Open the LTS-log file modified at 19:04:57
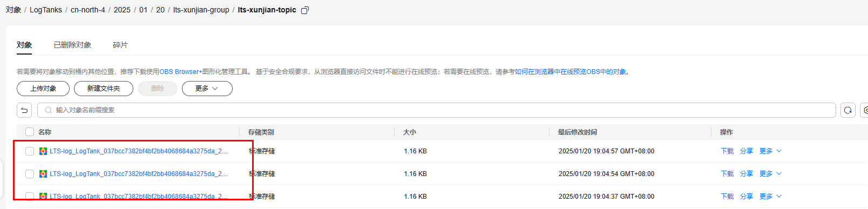868x209 pixels. (x=139, y=151)
